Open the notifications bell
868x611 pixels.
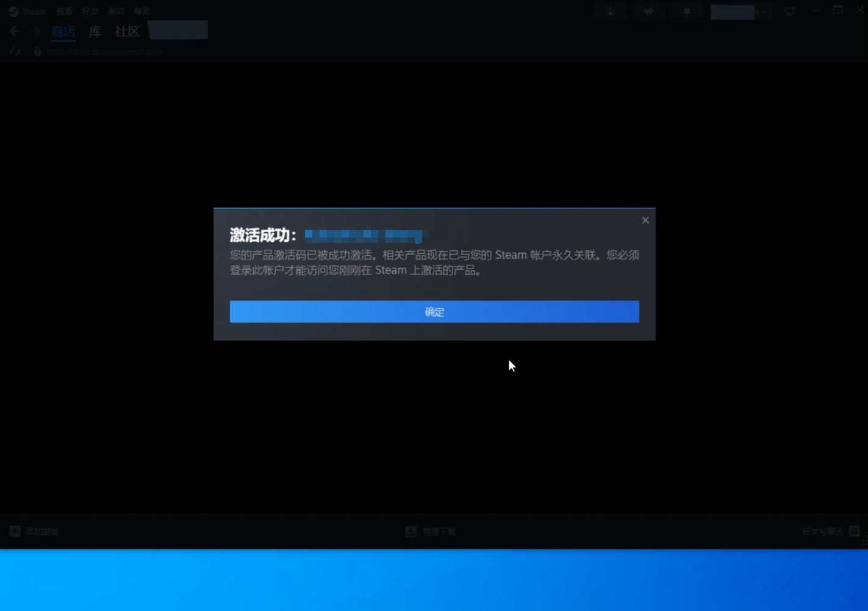pyautogui.click(x=687, y=11)
